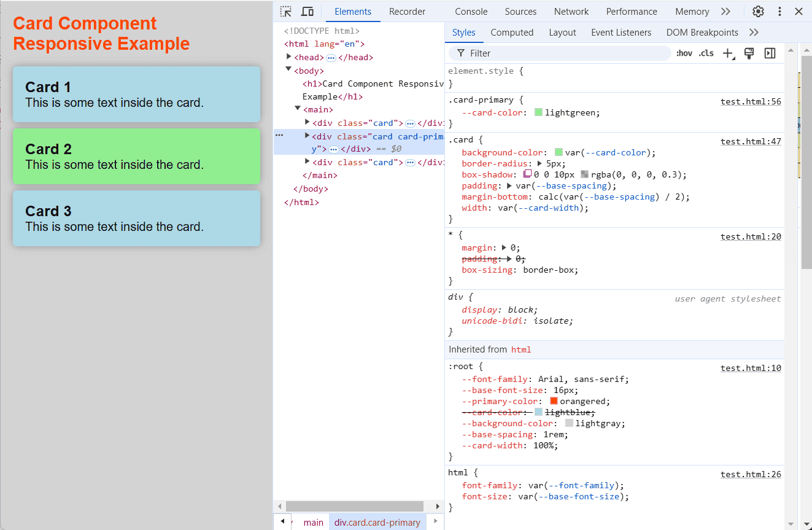Screen dimensions: 812x530
Task: Collapse the body element in DOM tree
Action: [x=289, y=69]
